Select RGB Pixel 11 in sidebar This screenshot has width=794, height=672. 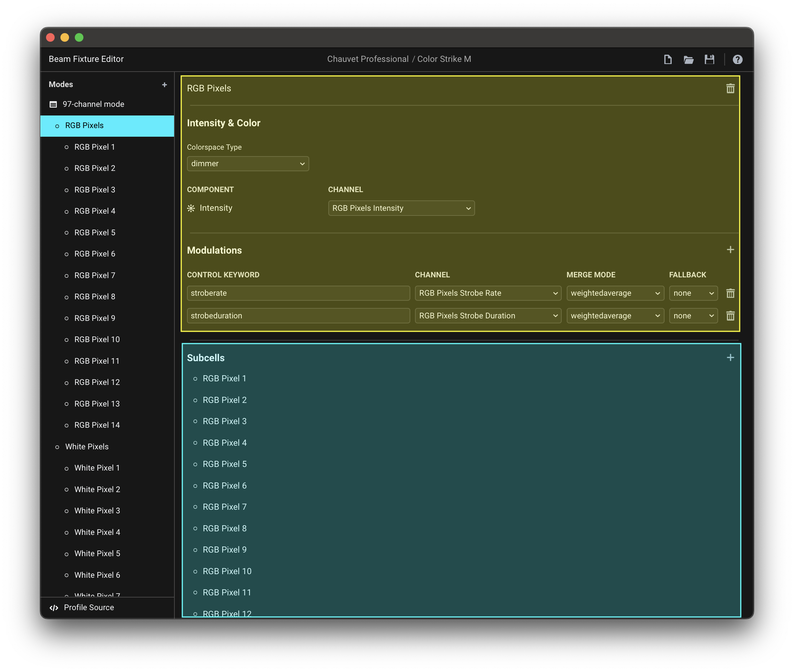pos(108,361)
